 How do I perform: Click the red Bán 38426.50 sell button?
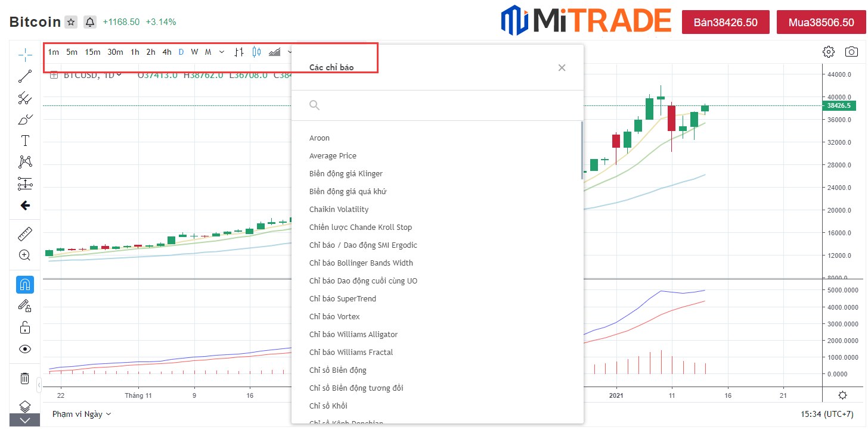click(x=726, y=23)
